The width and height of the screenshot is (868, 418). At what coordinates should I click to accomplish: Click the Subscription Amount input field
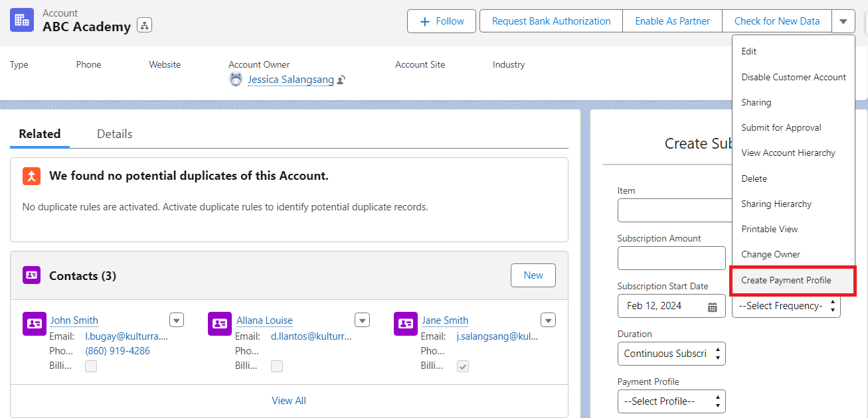(x=671, y=258)
